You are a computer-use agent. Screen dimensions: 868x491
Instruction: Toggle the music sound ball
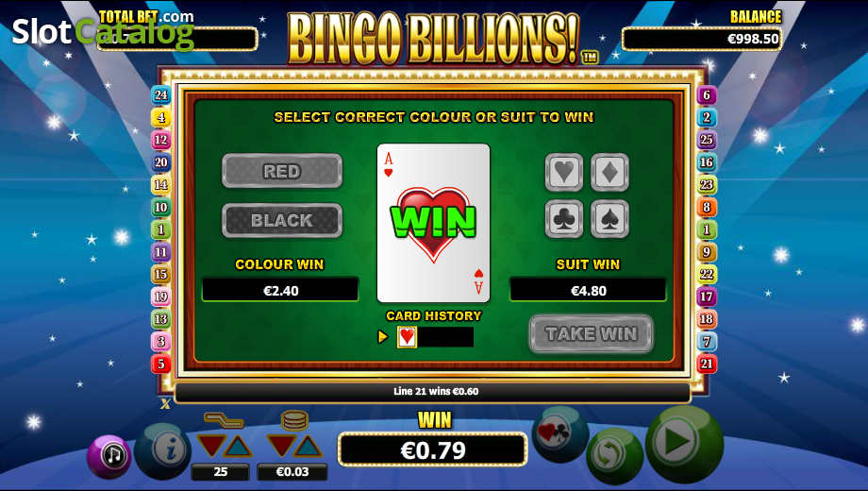coord(109,456)
